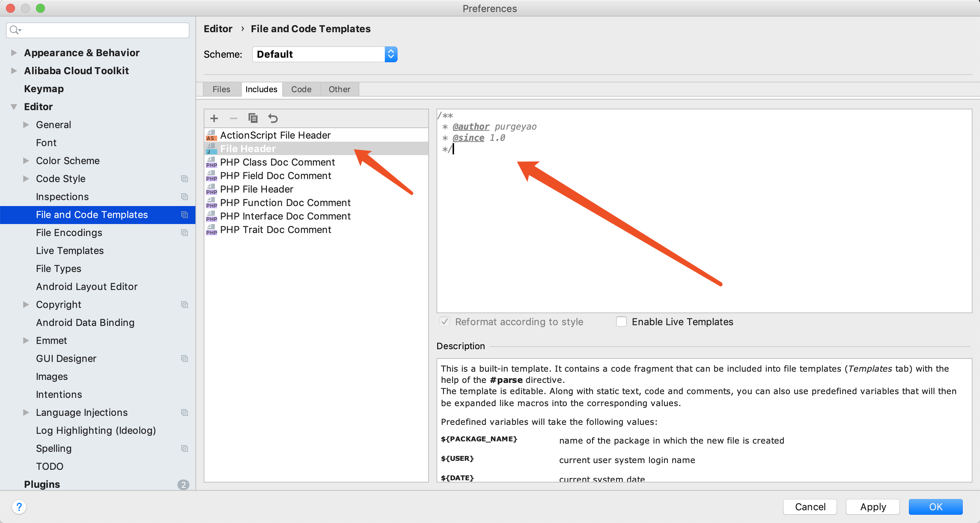The width and height of the screenshot is (980, 523).
Task: Toggle Reformat according to style checkbox
Action: pyautogui.click(x=444, y=322)
